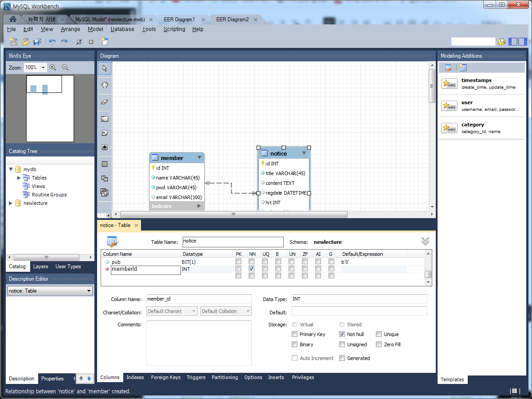Select the new note tool
The image size is (532, 399).
click(x=105, y=133)
